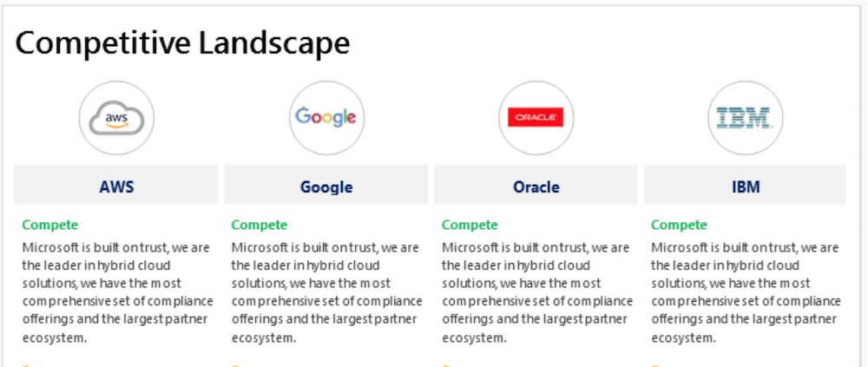This screenshot has width=868, height=367.
Task: Select the IBM column header
Action: [x=745, y=186]
